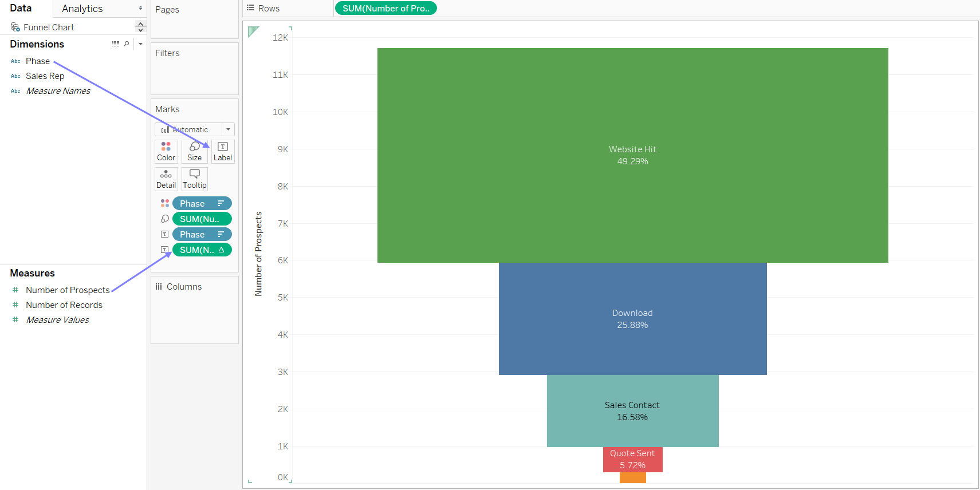Click the 16.58% label on Sales Contact

point(632,417)
